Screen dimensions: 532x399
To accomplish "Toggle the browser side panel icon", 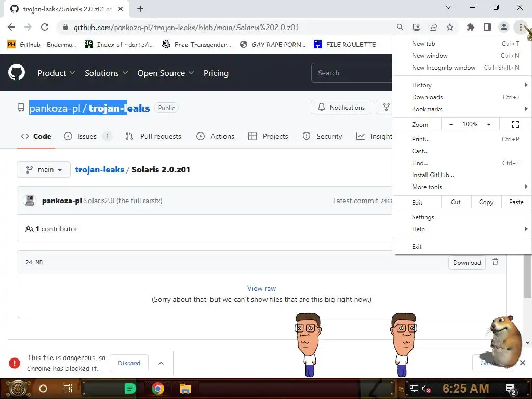I will pos(487,27).
